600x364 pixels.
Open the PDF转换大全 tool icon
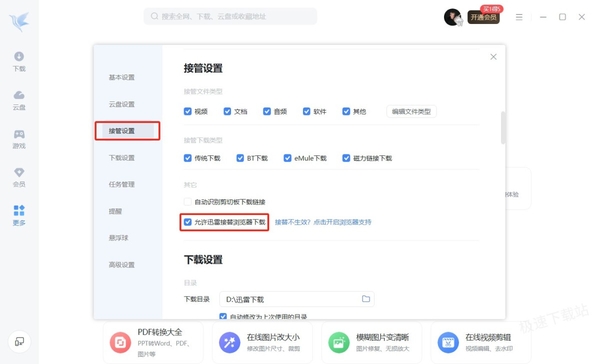pyautogui.click(x=120, y=342)
